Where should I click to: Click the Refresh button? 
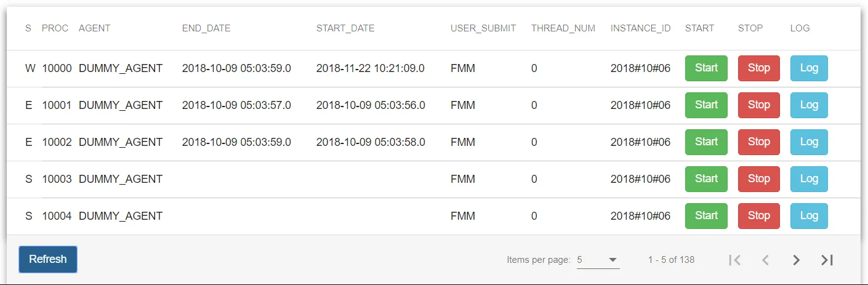(x=48, y=259)
